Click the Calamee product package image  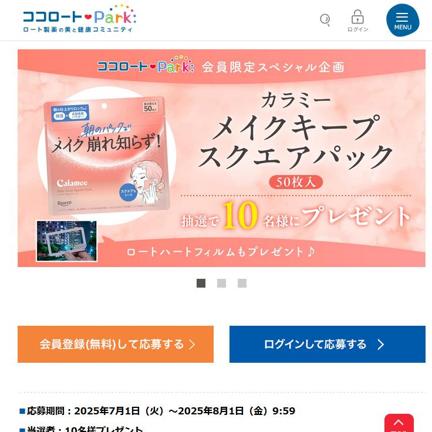(x=107, y=156)
